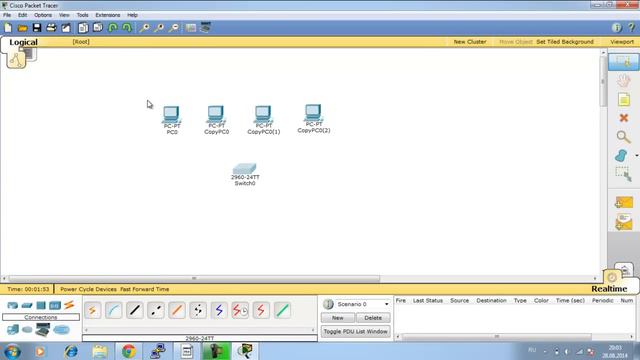Toggle the Realtime mode tab
Screen dimensions: 640x360
609,289
